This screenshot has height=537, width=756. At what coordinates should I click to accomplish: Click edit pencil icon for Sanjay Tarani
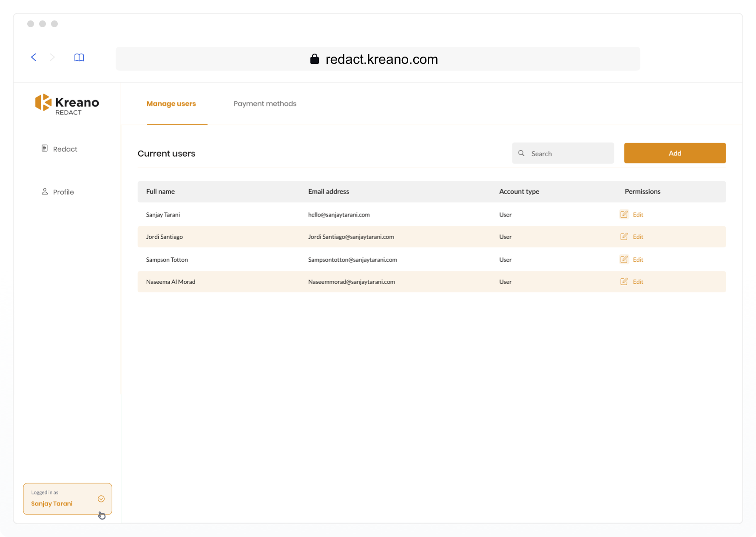[x=624, y=214]
